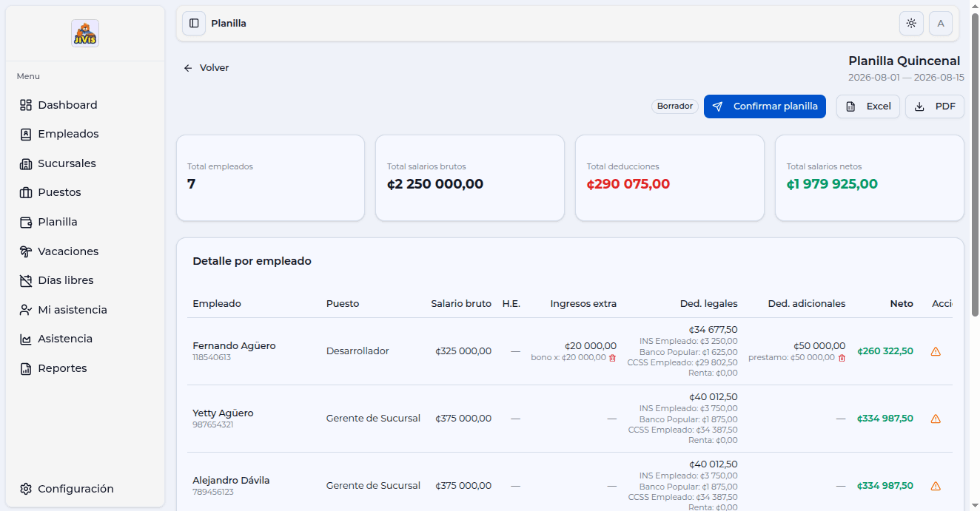Select employee name Alejandro Dávila
Image resolution: width=980 pixels, height=511 pixels.
[231, 481]
